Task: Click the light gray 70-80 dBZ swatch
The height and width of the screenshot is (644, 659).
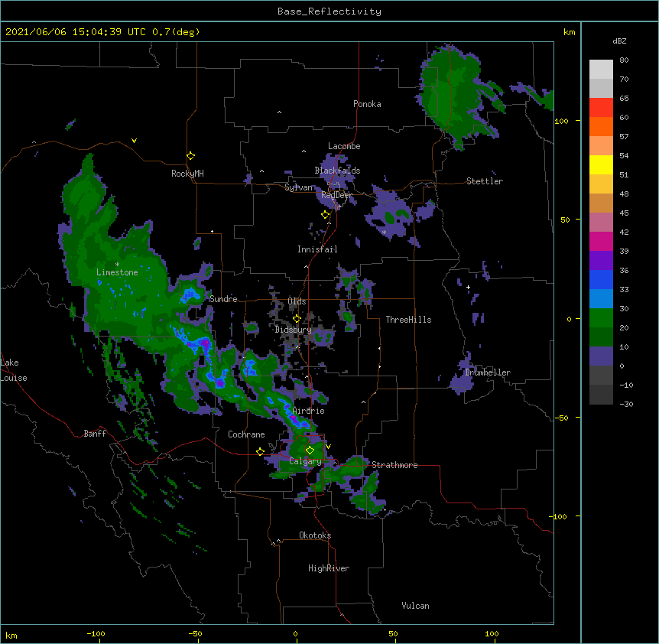Action: coord(601,70)
